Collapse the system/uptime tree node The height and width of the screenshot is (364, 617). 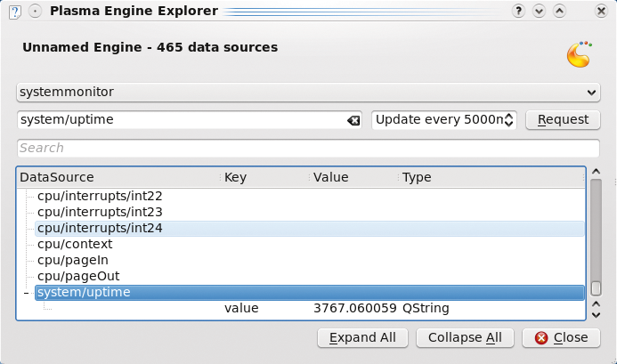tap(27, 293)
